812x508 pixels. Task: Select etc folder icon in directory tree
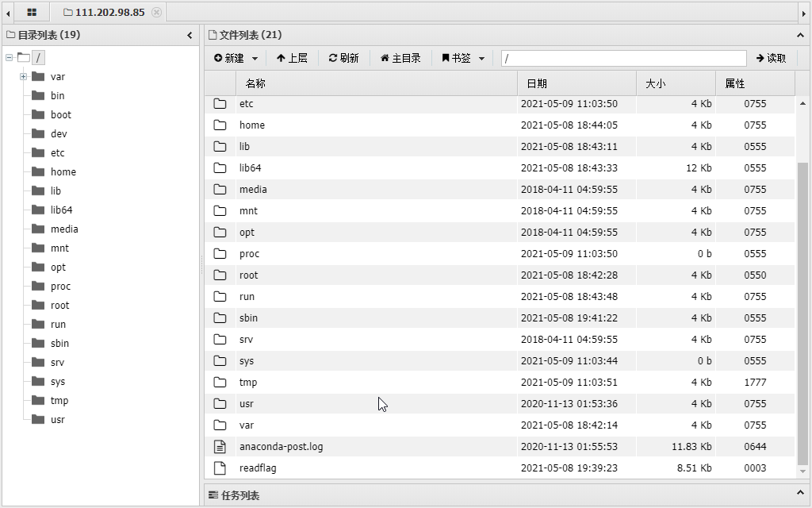[x=38, y=152]
